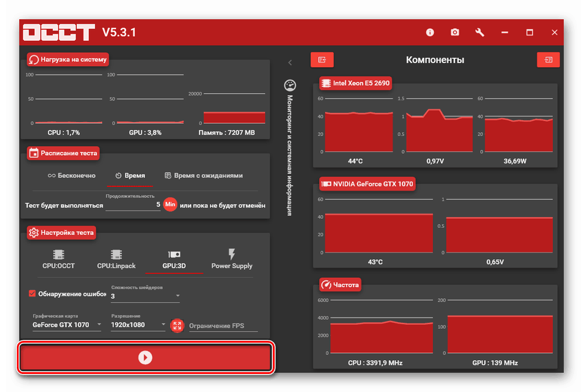Switch to the CPU:OCCT test
This screenshot has width=583, height=392.
58,259
